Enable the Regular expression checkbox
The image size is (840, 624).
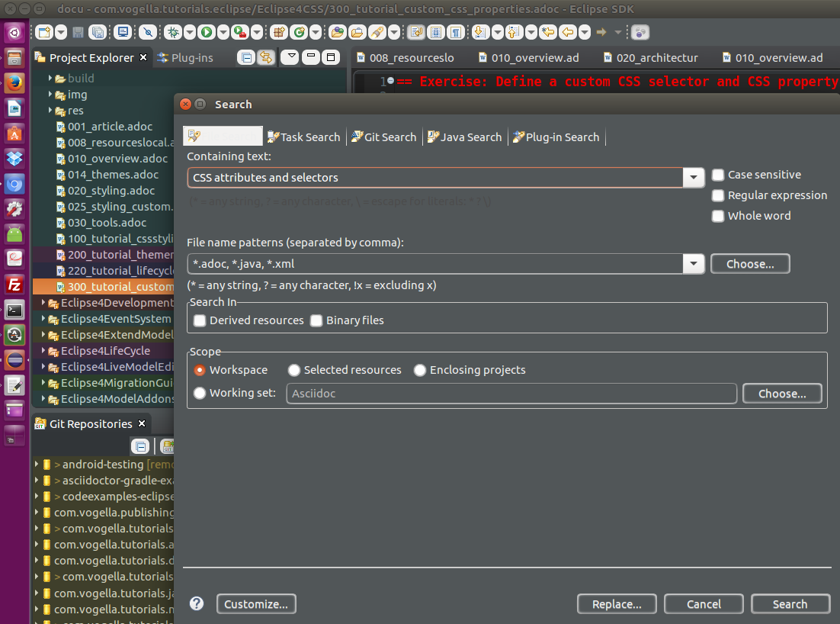click(718, 196)
